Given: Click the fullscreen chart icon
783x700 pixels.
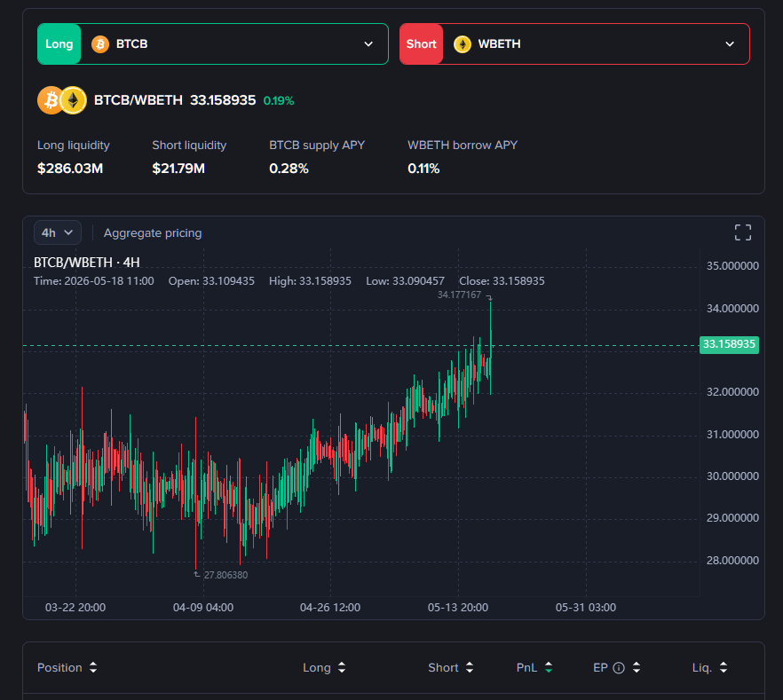Looking at the screenshot, I should pos(742,232).
